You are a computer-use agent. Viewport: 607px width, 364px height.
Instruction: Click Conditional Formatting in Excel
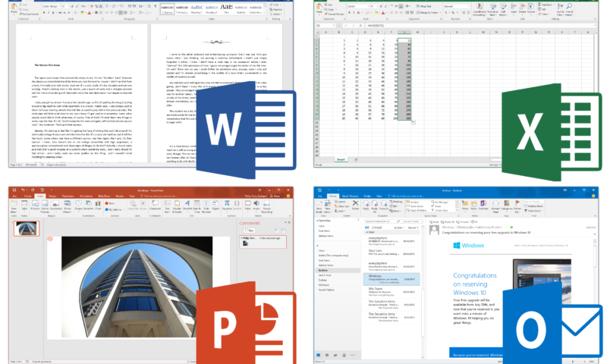coord(480,10)
